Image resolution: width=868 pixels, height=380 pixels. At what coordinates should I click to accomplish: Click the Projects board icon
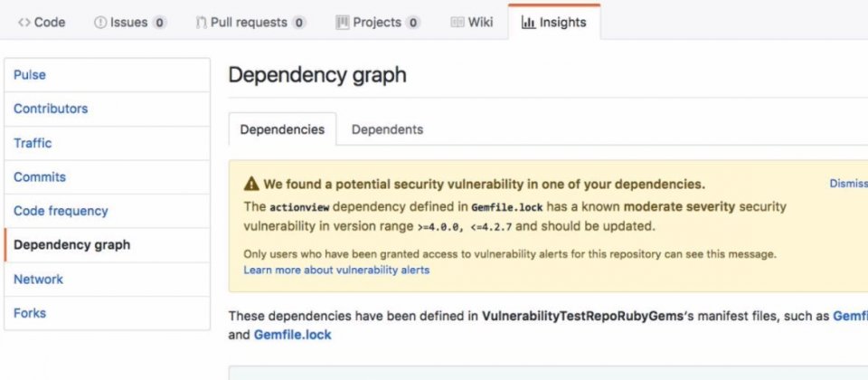pos(343,22)
